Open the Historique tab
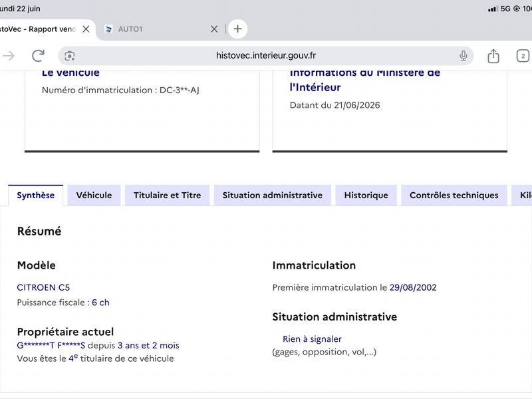Viewport: 532px width, 399px height. (x=366, y=195)
